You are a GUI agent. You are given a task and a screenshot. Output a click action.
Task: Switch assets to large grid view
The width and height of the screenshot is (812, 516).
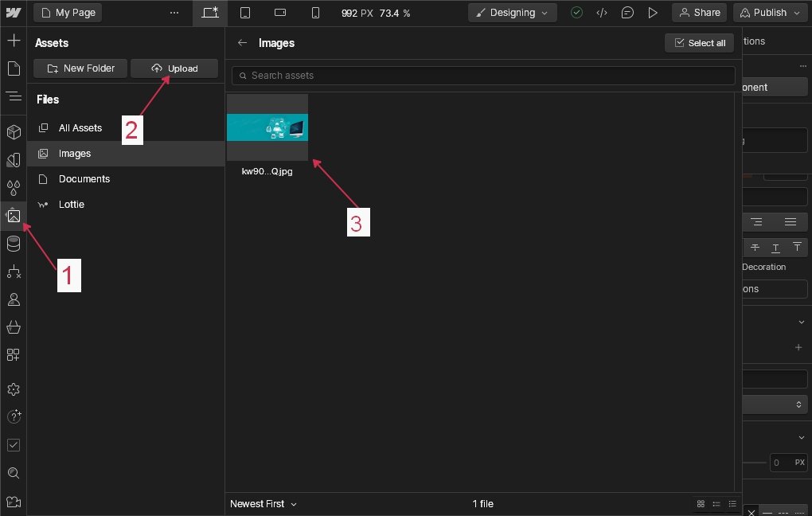coord(701,504)
